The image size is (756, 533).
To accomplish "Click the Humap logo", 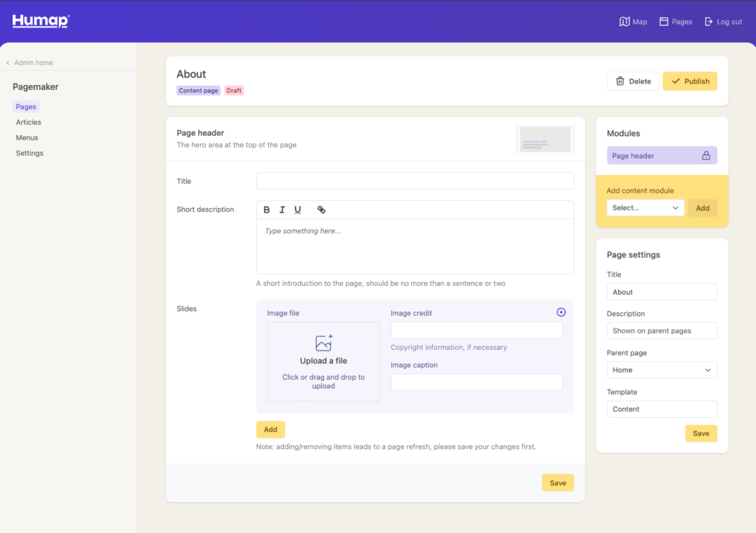I will pos(41,21).
